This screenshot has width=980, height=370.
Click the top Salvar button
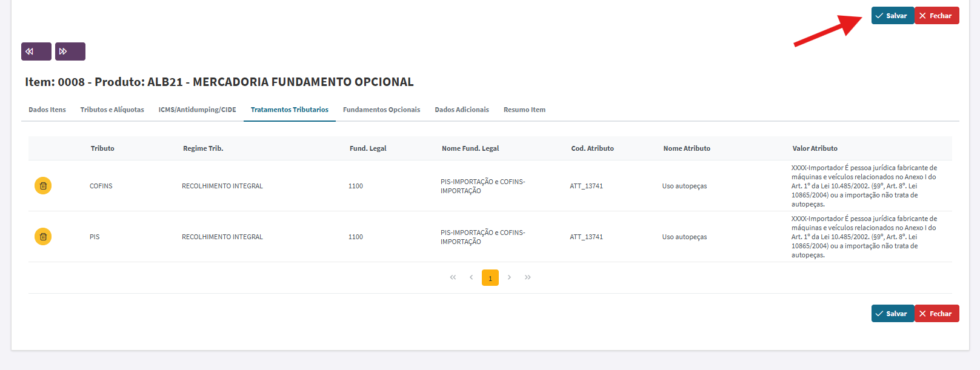(892, 16)
